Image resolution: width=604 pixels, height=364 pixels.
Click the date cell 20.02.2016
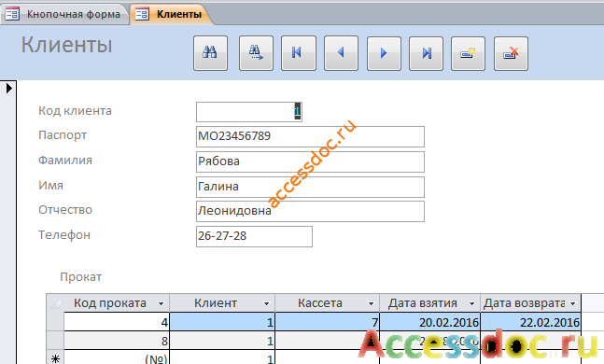(x=429, y=322)
